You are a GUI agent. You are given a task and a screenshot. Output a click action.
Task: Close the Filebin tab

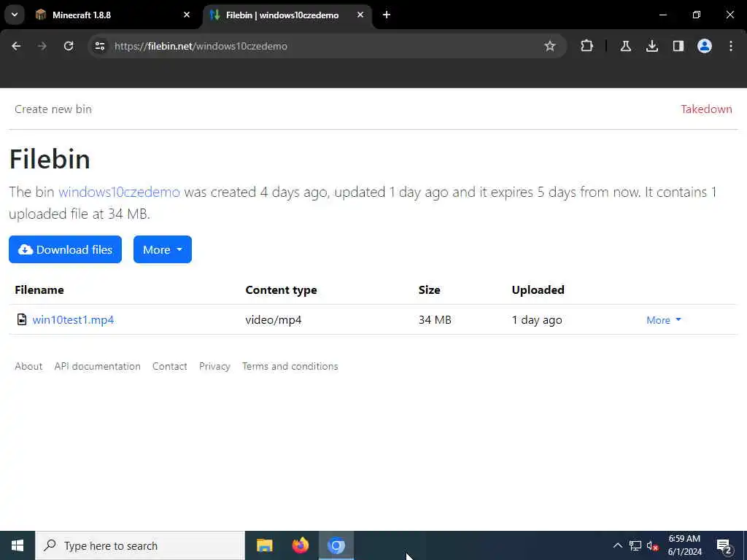[x=360, y=15]
